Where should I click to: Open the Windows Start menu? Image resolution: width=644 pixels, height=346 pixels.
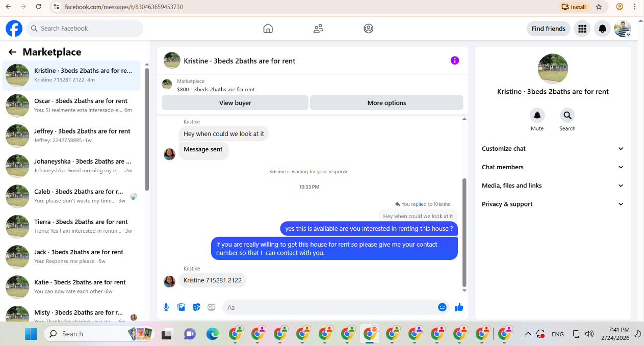tap(31, 334)
